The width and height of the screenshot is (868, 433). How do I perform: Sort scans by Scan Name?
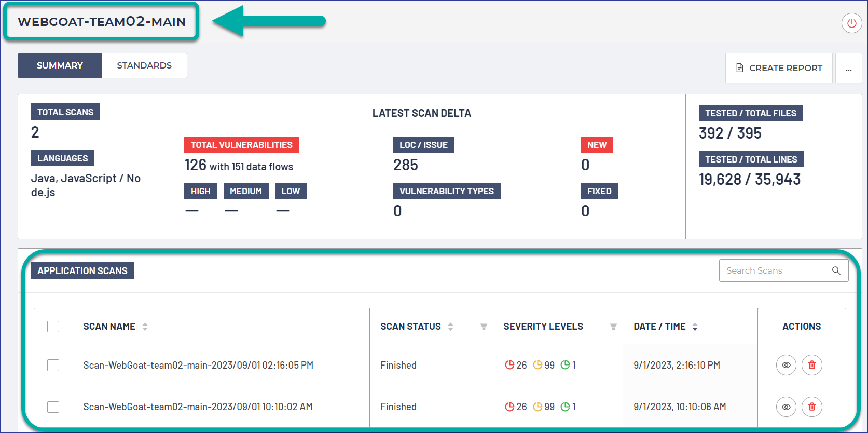(x=145, y=327)
